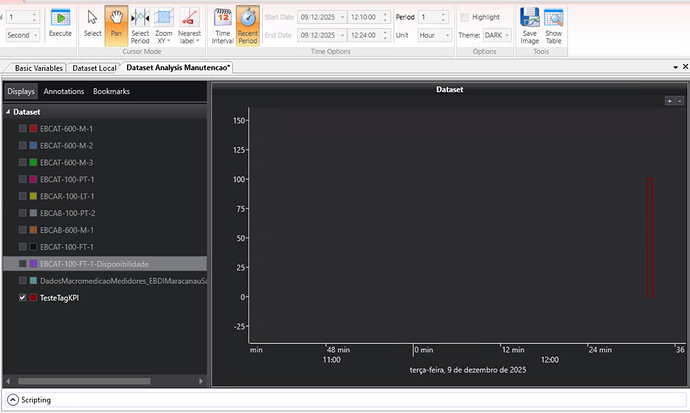Open the Unit Hour dropdown
This screenshot has width=690, height=413.
click(x=434, y=35)
